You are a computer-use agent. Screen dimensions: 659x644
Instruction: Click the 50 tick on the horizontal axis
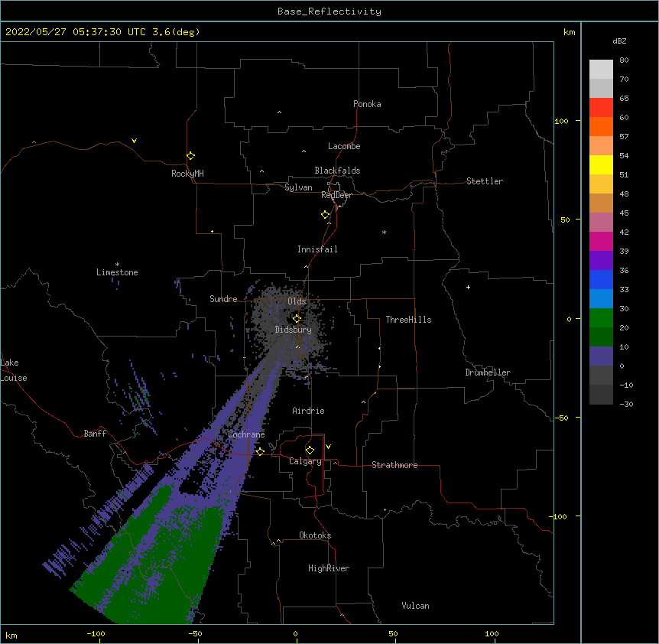click(x=393, y=633)
